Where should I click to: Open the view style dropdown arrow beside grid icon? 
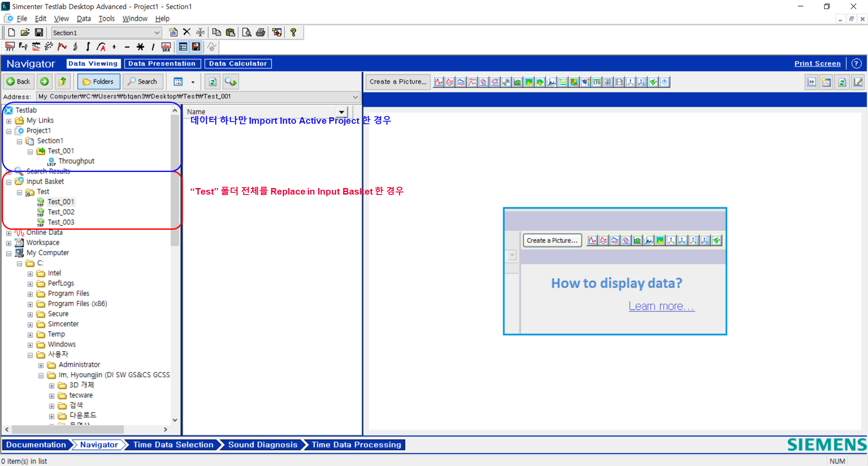pyautogui.click(x=193, y=82)
